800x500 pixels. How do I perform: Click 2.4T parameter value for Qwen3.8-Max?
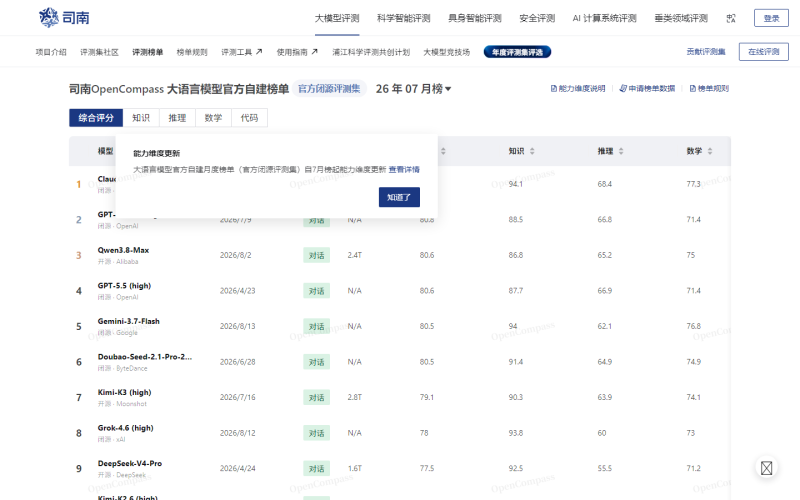(x=355, y=255)
